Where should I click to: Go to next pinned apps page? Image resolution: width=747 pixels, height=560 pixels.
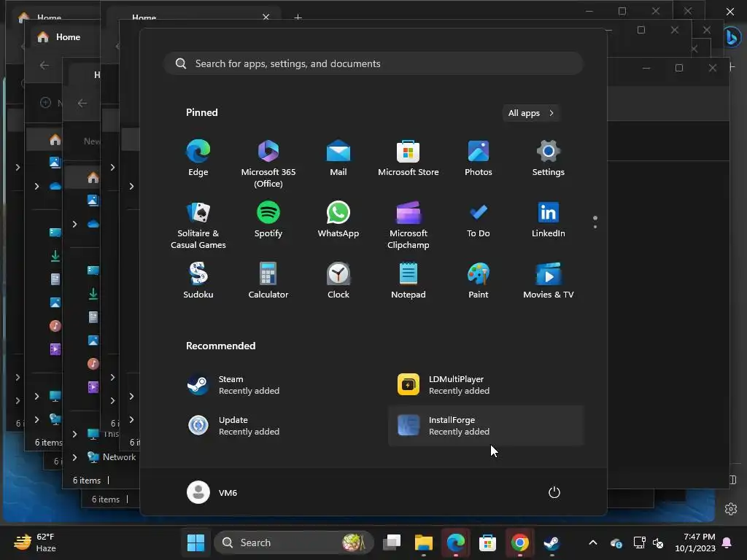pyautogui.click(x=595, y=227)
